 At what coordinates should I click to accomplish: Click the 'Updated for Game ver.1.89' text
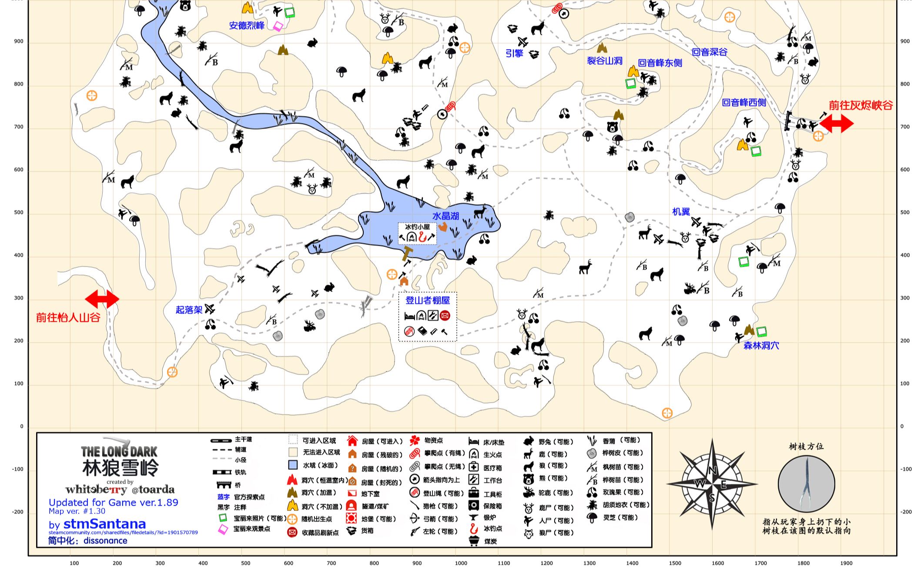[114, 502]
